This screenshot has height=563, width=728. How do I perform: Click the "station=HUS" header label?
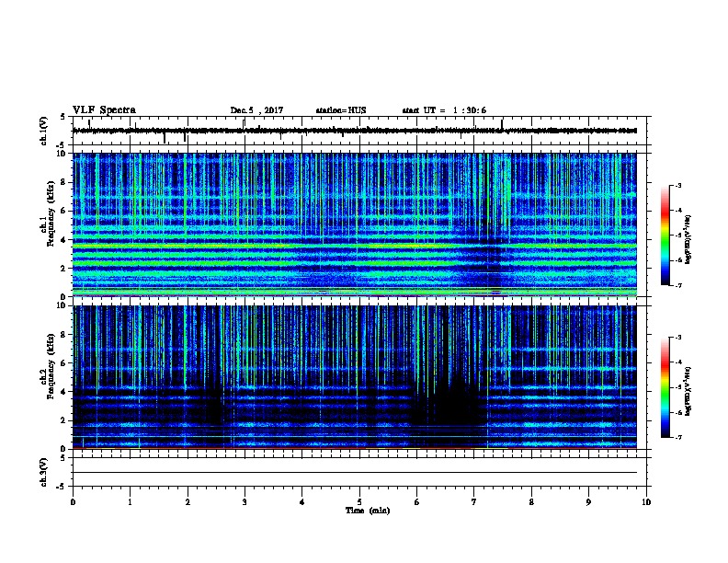click(341, 110)
